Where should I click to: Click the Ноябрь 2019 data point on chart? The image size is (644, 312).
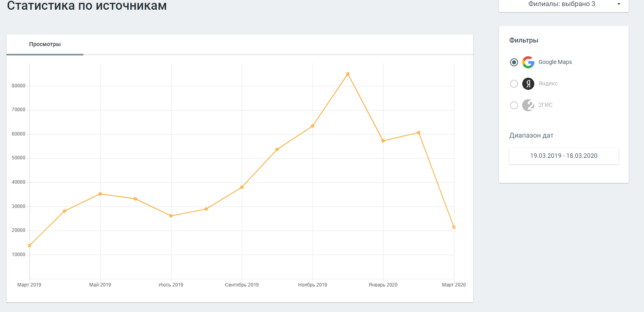[x=312, y=126]
